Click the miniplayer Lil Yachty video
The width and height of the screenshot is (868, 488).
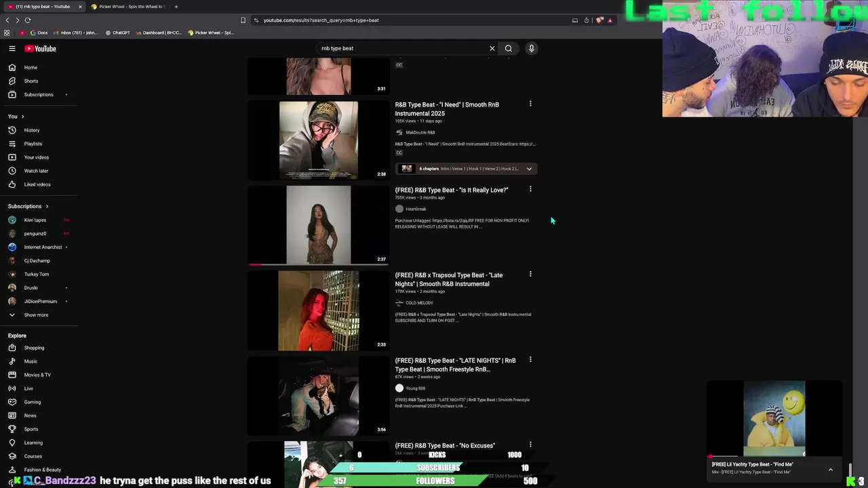774,419
